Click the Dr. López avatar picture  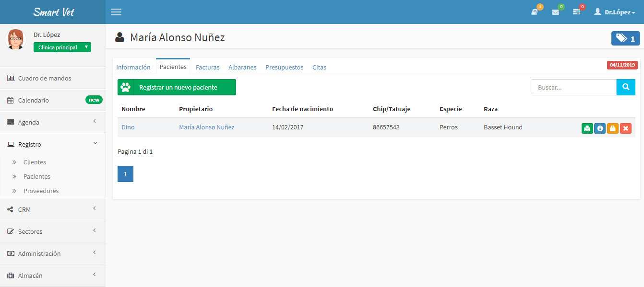click(x=15, y=39)
